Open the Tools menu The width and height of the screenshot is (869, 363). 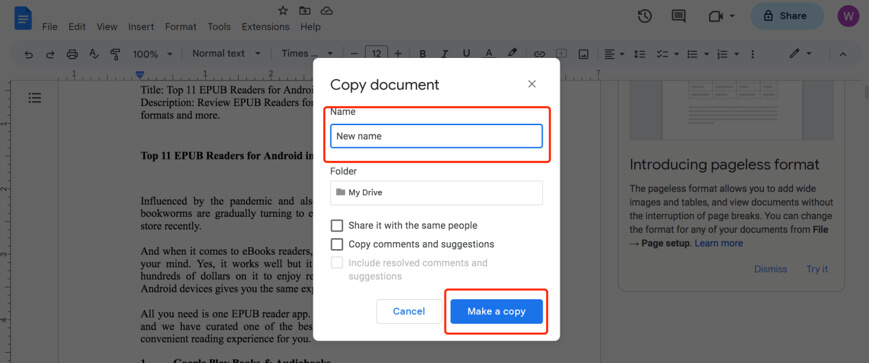pyautogui.click(x=219, y=27)
